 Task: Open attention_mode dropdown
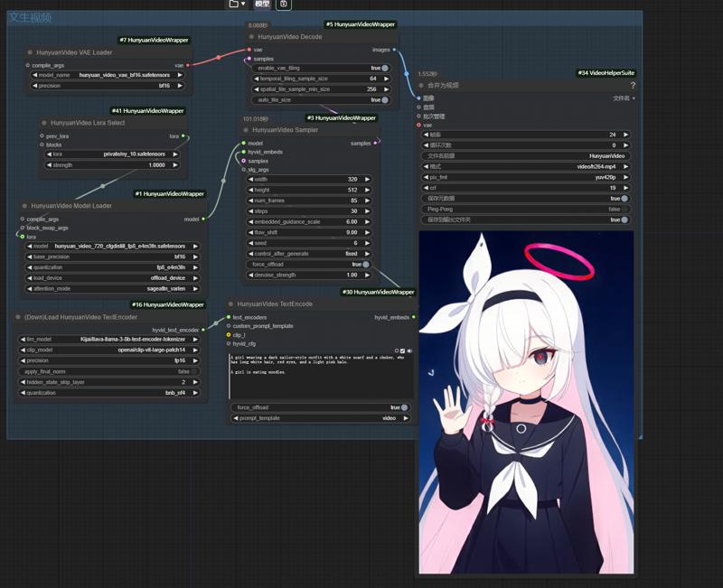[x=112, y=288]
